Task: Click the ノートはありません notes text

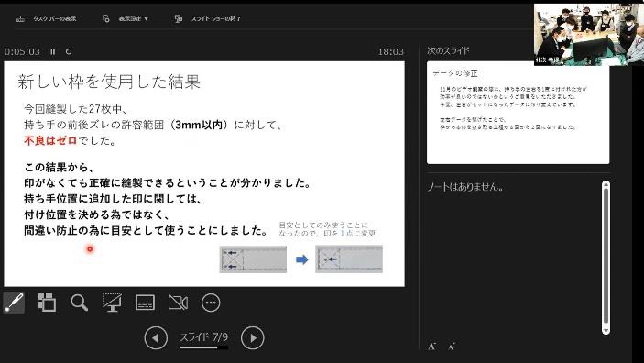Action: coord(465,187)
